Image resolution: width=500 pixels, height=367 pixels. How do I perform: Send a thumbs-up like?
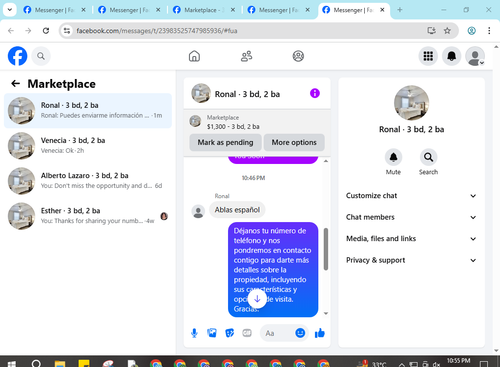tap(320, 333)
